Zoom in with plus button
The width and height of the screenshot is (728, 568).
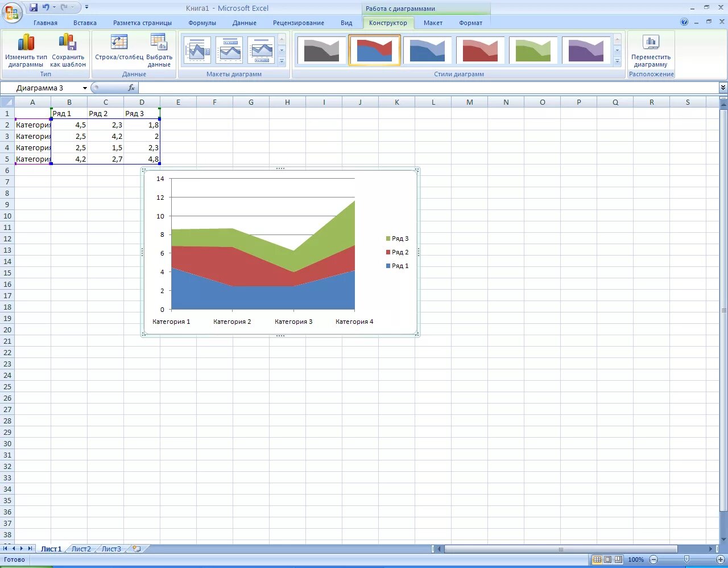pos(721,559)
